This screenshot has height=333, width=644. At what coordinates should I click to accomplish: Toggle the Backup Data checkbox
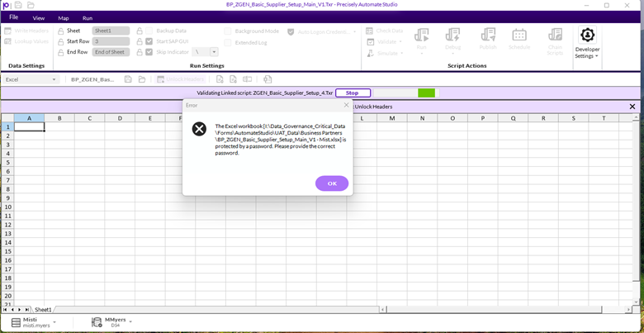pos(149,31)
